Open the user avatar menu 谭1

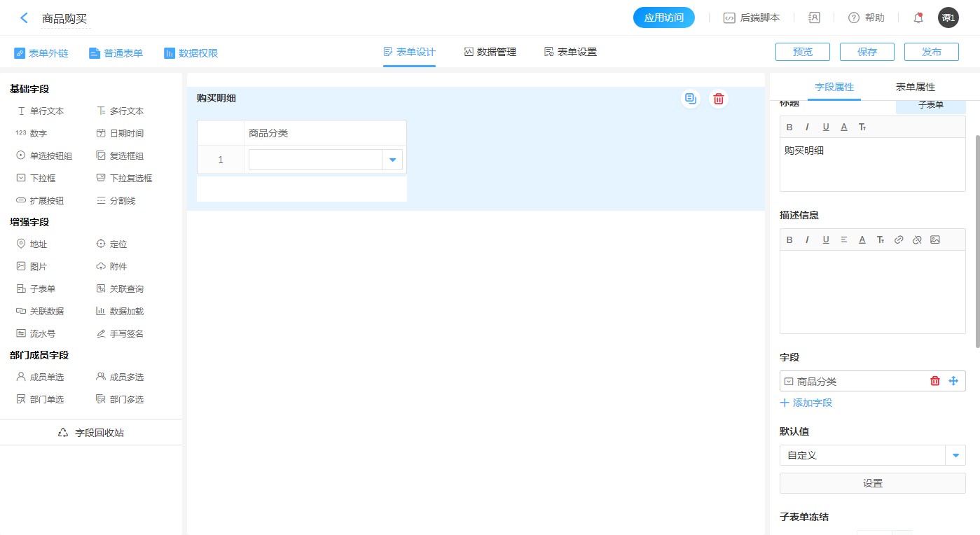(948, 18)
